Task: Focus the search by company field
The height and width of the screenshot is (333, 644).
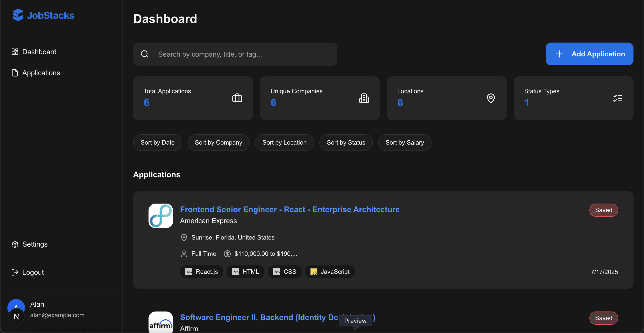Action: [235, 54]
